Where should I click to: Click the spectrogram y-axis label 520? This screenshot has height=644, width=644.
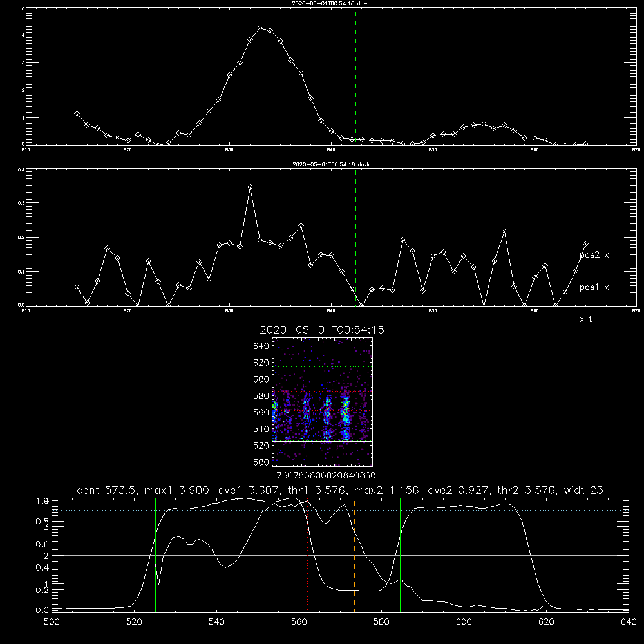[261, 446]
